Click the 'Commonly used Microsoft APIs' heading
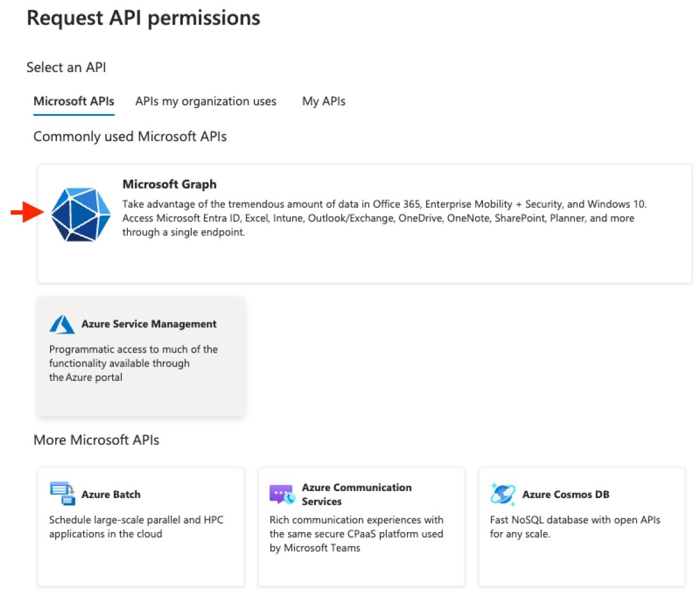Viewport: 700px width, 598px height. (130, 137)
